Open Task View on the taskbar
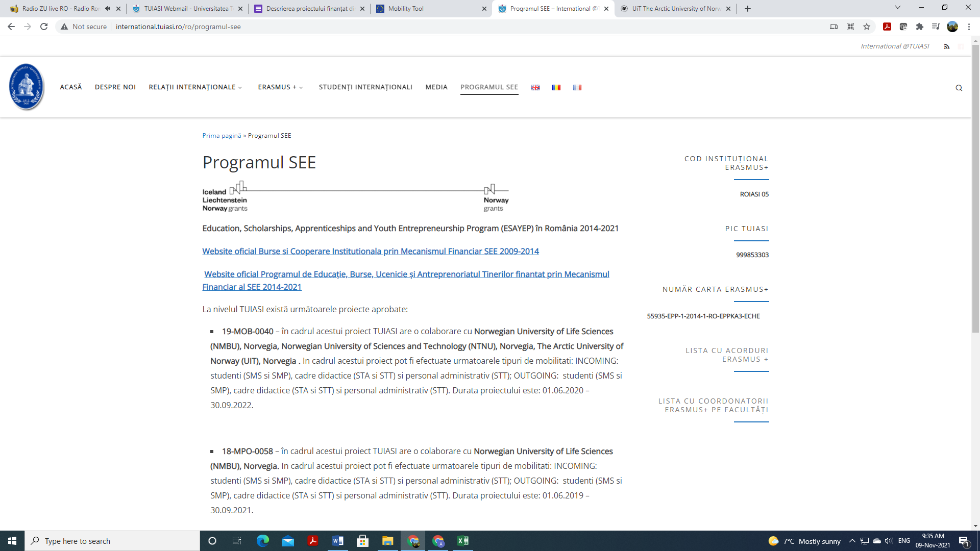 pyautogui.click(x=237, y=541)
